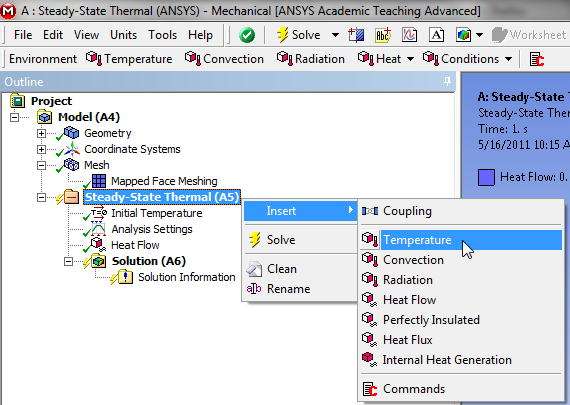Click Temperature in Environment toolbar
This screenshot has height=405, width=570.
tap(129, 59)
